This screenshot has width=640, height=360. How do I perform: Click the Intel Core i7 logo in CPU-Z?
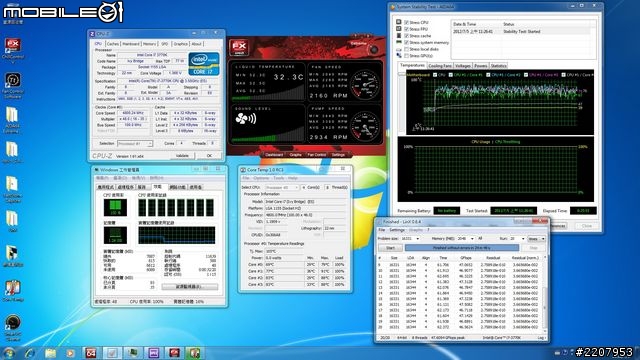tap(204, 64)
